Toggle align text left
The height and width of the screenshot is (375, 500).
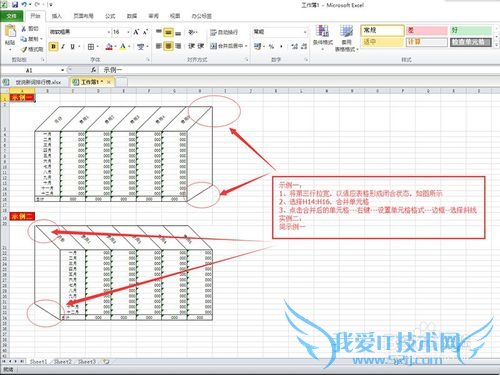[159, 46]
